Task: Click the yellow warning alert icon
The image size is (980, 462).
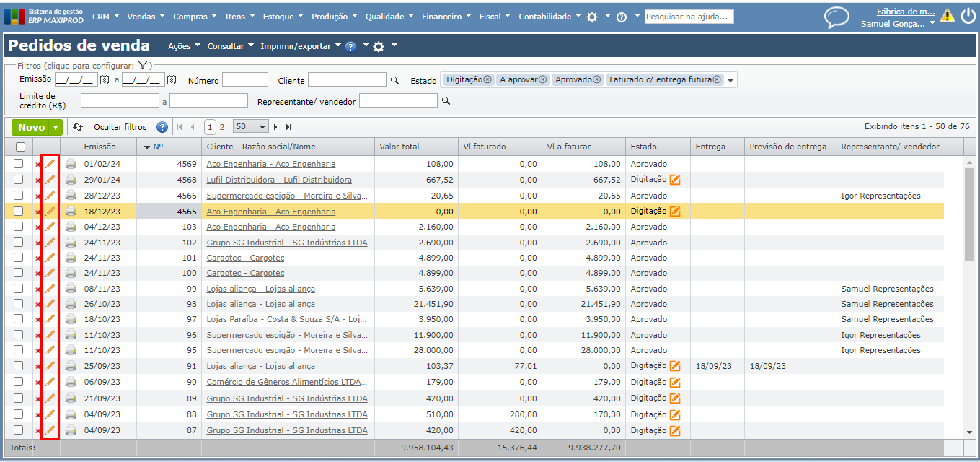Action: [947, 16]
